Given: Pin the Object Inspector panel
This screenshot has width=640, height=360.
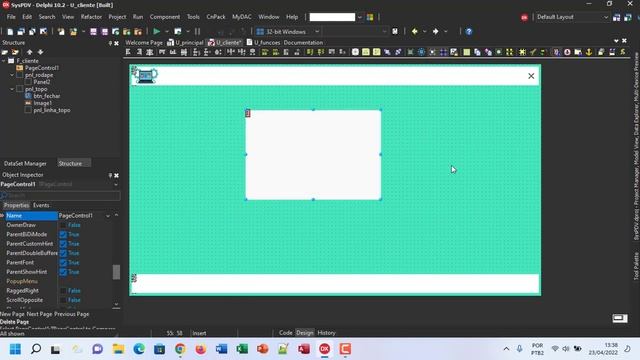Looking at the screenshot, I should 110,175.
